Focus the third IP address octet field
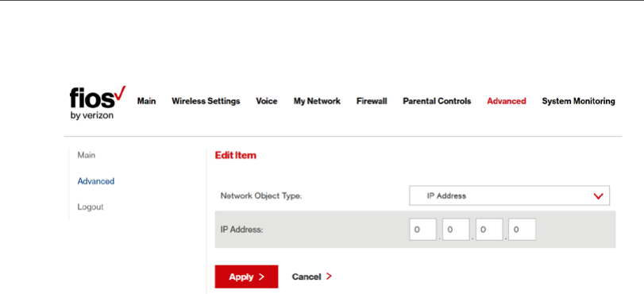The height and width of the screenshot is (294, 644). coord(489,230)
